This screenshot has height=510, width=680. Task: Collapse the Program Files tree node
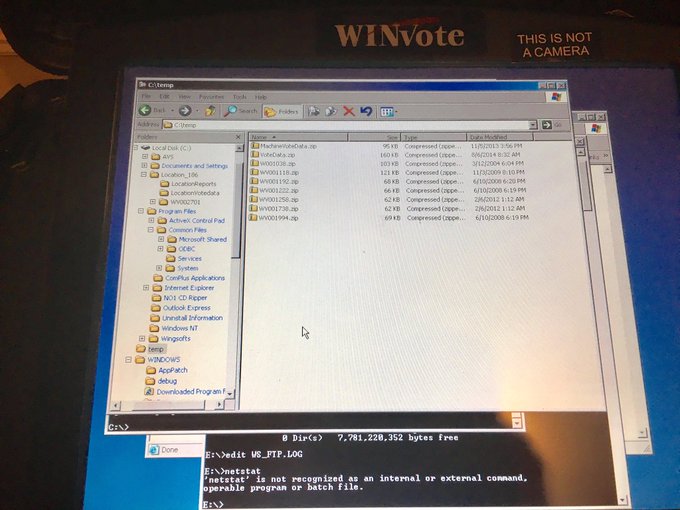(141, 211)
